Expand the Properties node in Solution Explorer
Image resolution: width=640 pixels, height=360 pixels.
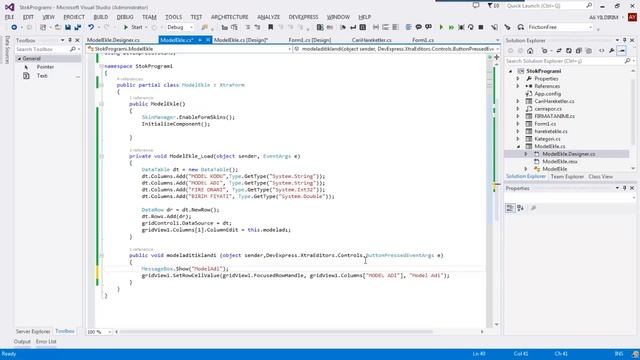coord(518,79)
